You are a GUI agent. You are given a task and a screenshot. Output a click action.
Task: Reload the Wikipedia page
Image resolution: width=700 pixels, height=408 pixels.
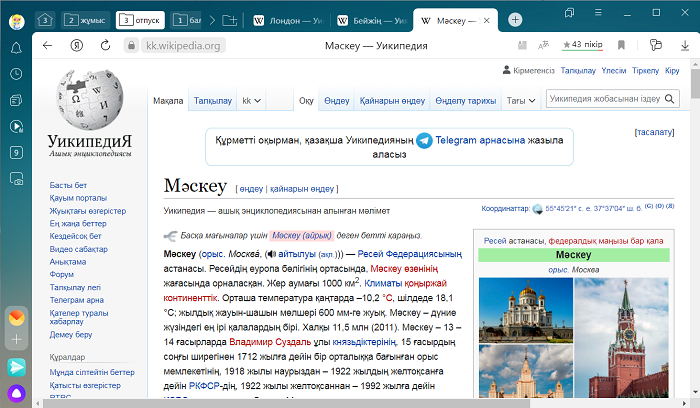tap(105, 45)
